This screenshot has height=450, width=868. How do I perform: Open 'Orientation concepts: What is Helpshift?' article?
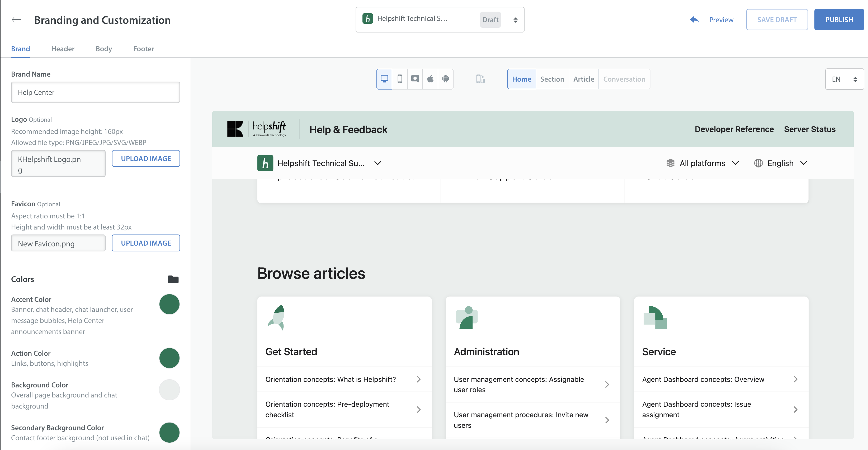point(344,379)
